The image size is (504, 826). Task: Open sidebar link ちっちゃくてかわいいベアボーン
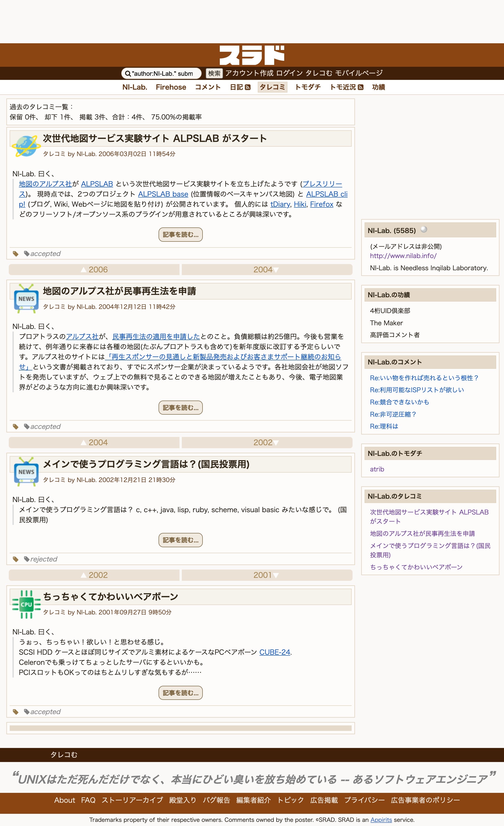click(416, 567)
